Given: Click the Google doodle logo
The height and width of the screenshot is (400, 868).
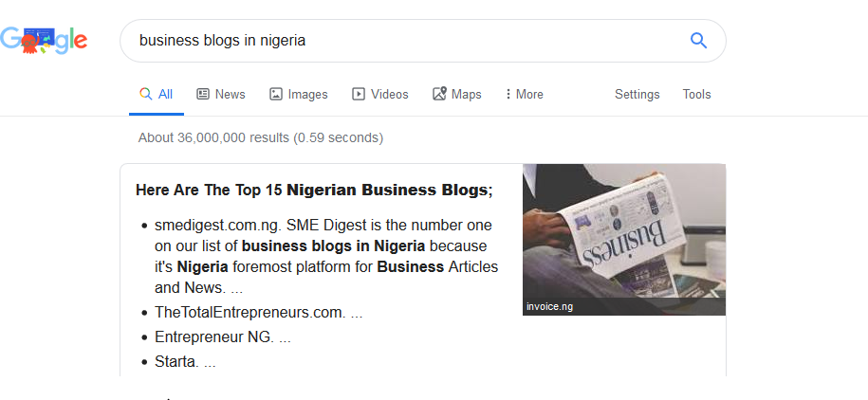Looking at the screenshot, I should click(44, 40).
